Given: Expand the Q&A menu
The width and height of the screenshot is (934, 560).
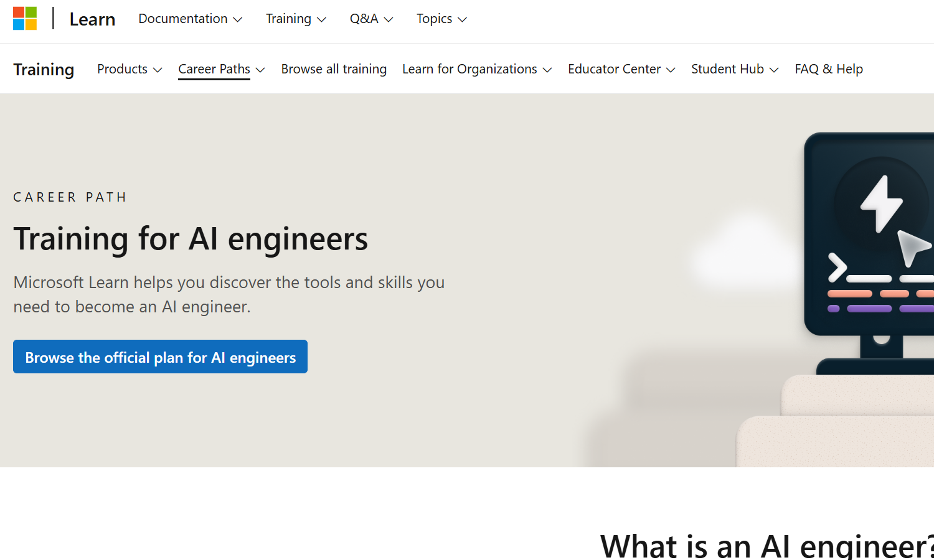Looking at the screenshot, I should coord(371,19).
